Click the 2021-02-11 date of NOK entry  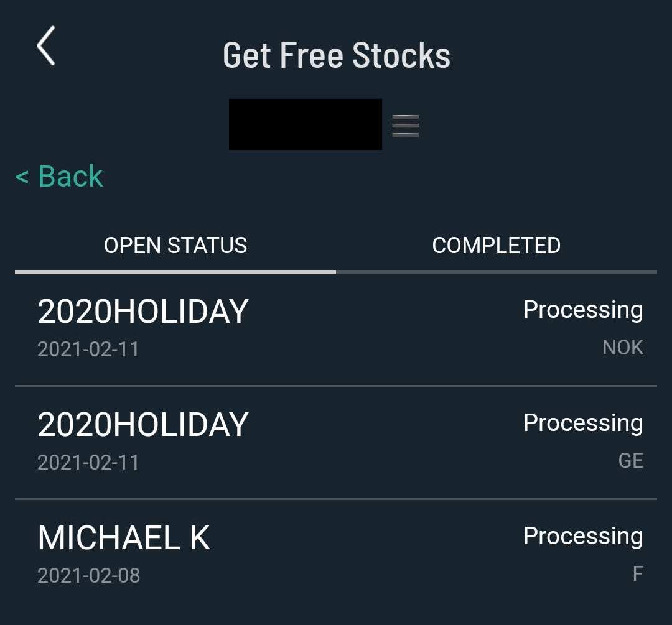click(88, 349)
